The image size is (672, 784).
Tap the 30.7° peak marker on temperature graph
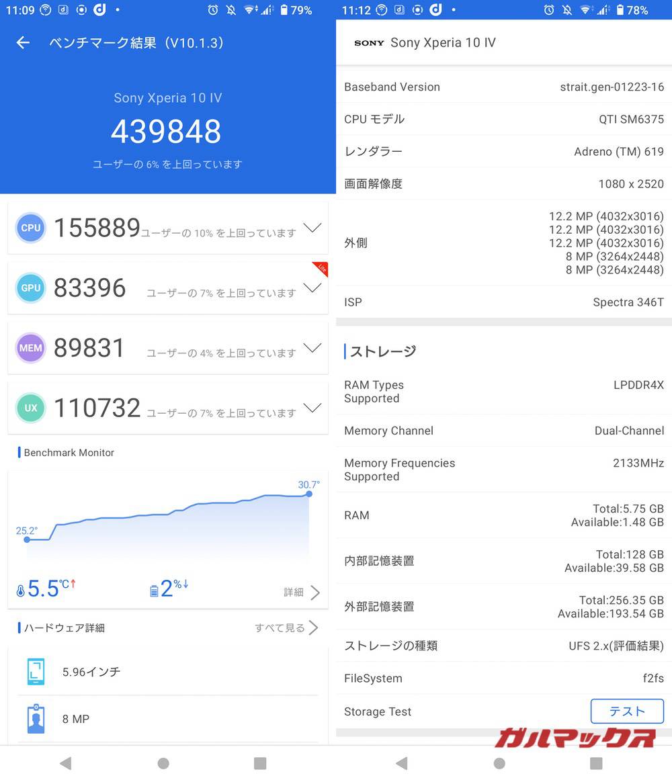pyautogui.click(x=308, y=494)
